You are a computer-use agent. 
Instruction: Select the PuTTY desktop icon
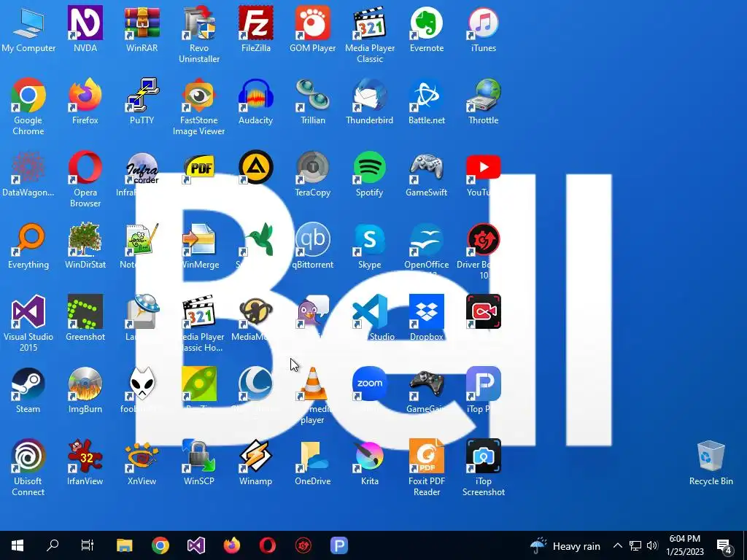142,96
